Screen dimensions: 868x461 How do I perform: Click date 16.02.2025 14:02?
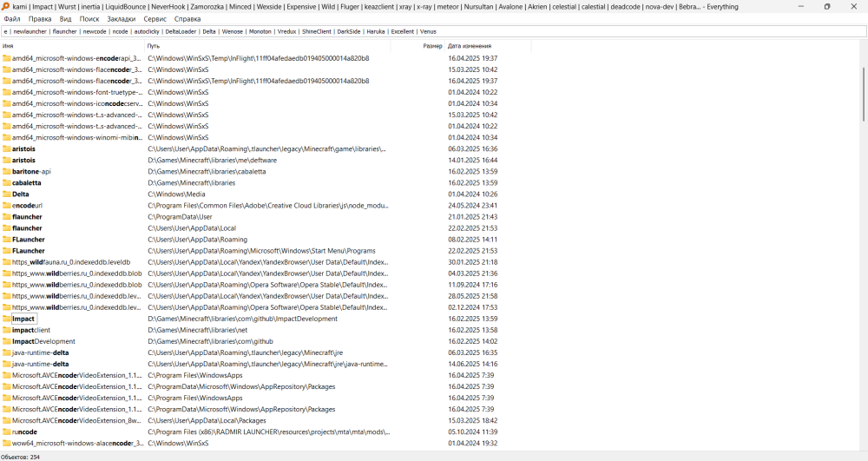click(x=473, y=341)
